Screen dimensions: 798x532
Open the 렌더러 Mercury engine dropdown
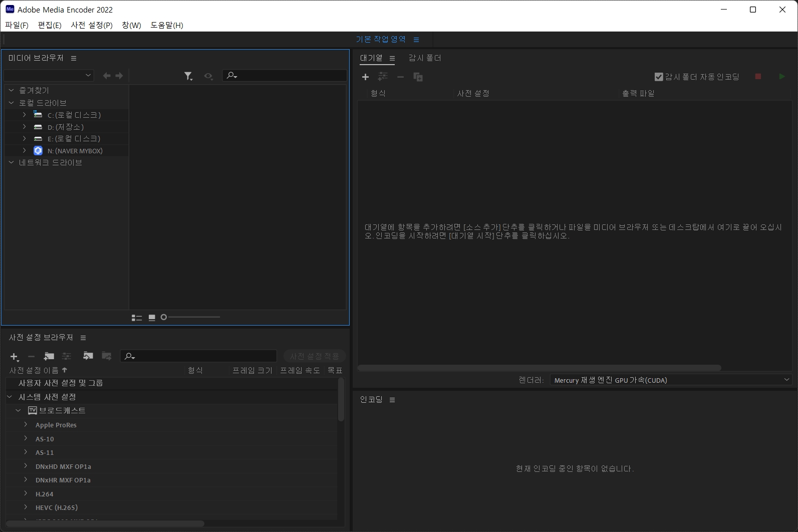click(671, 380)
